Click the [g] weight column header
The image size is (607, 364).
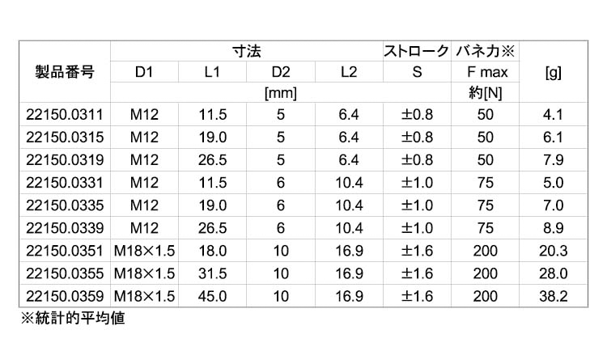pyautogui.click(x=554, y=72)
